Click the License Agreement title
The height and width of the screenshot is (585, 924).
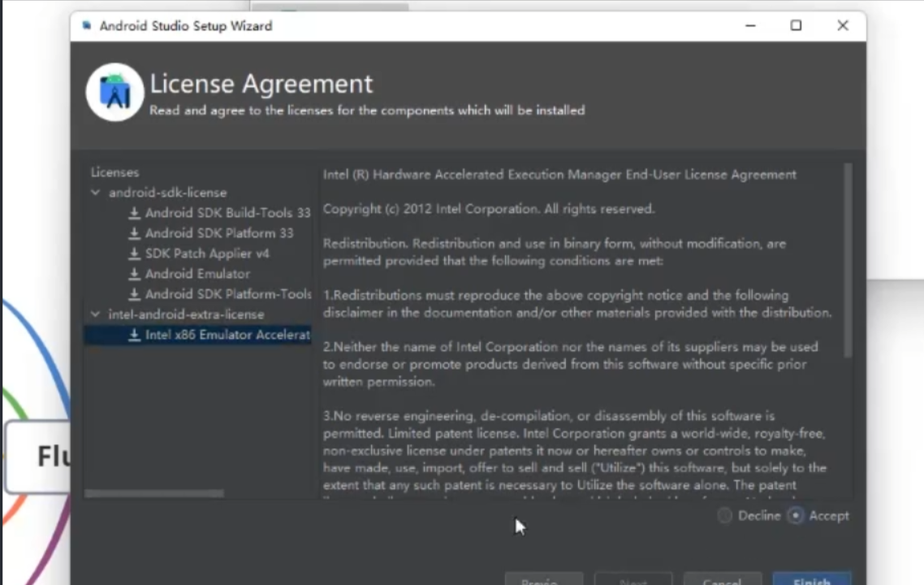click(x=261, y=84)
